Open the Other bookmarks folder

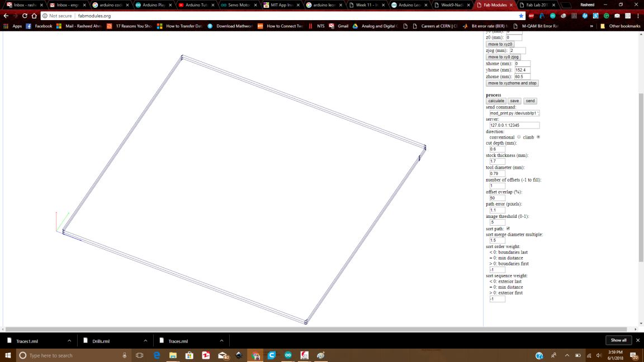pos(620,26)
